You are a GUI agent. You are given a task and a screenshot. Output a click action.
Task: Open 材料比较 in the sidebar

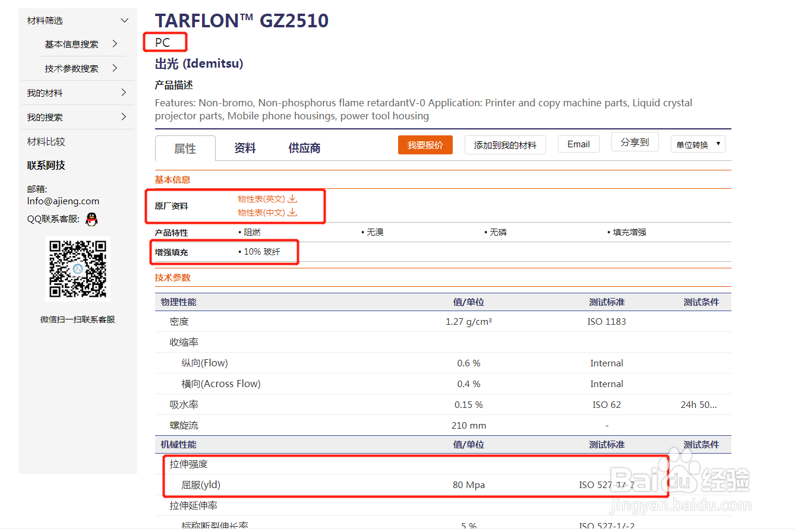(x=46, y=142)
